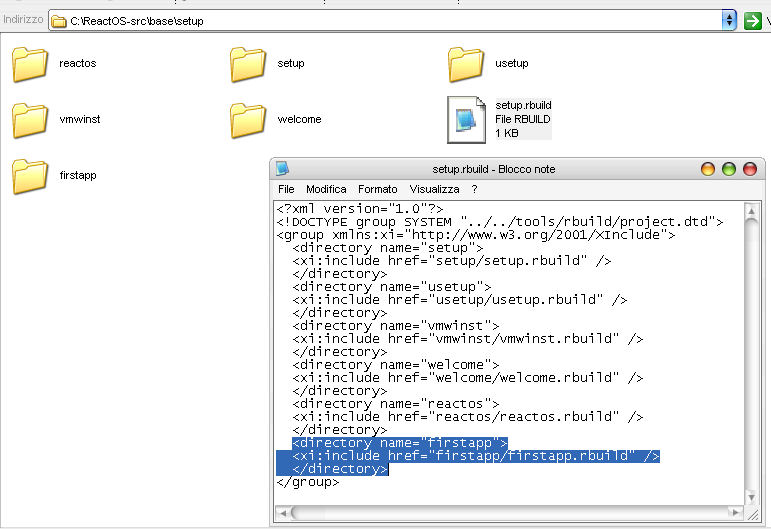Screen dimensions: 771x529
Task: Open the setup folder icon
Action: (248, 64)
